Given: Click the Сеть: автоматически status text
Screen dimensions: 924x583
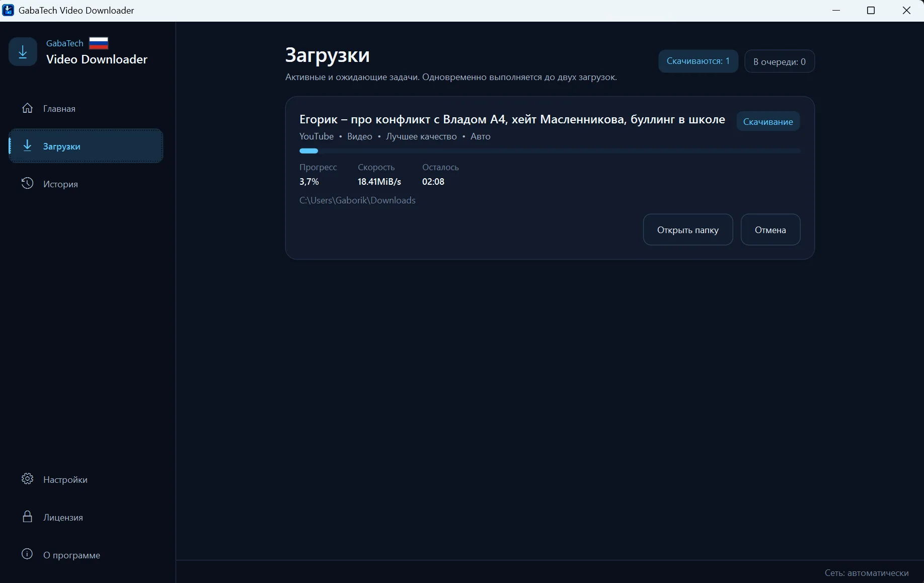Looking at the screenshot, I should pos(867,572).
